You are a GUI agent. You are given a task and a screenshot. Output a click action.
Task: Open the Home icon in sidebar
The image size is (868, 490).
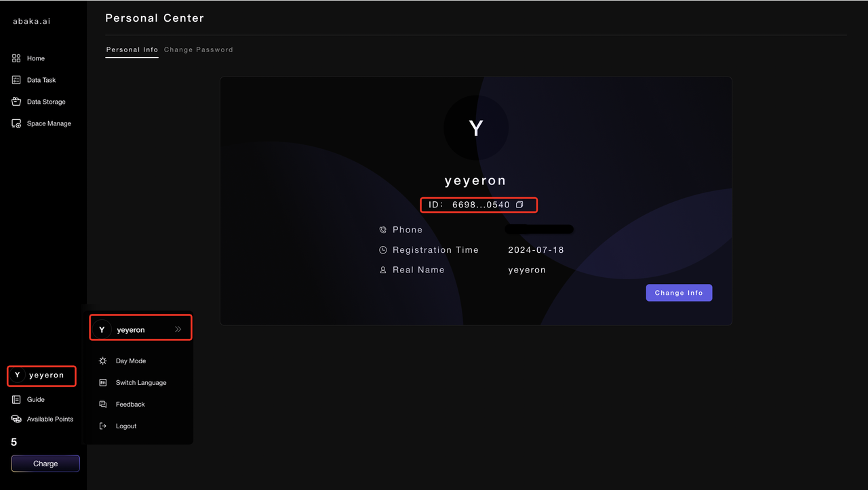pos(16,58)
